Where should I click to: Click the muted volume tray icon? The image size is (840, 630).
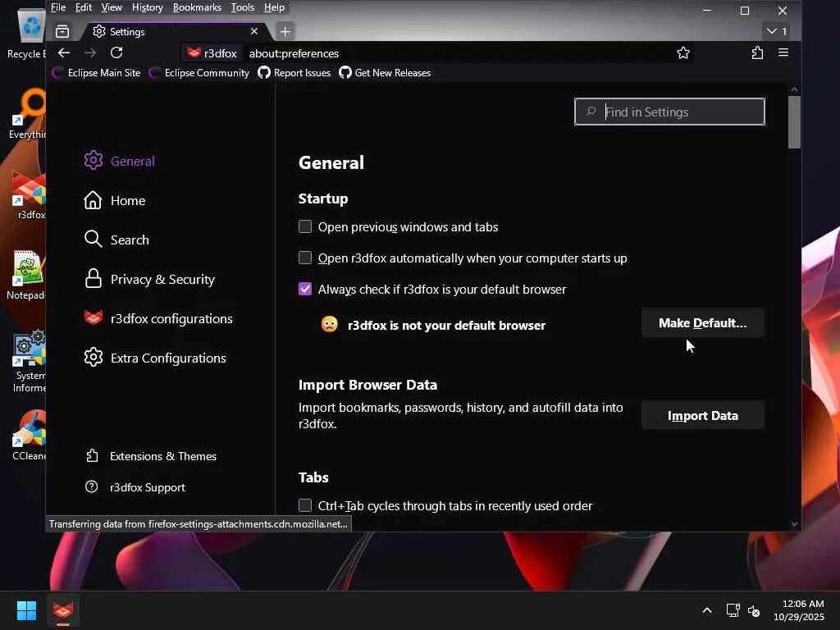point(754,610)
